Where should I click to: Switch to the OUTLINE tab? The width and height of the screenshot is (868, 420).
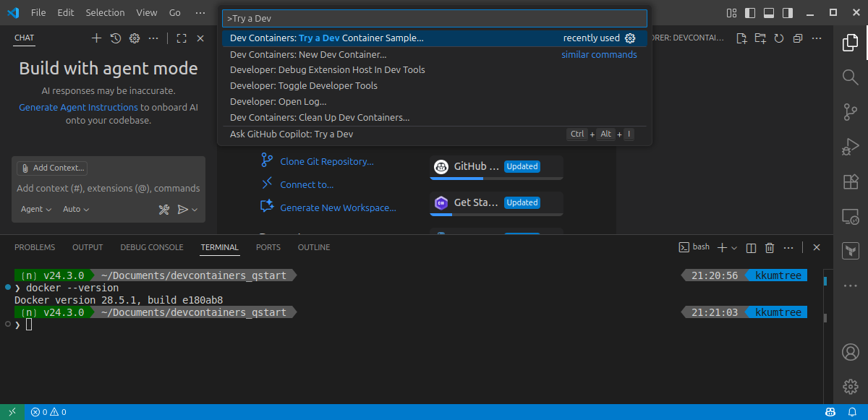314,247
